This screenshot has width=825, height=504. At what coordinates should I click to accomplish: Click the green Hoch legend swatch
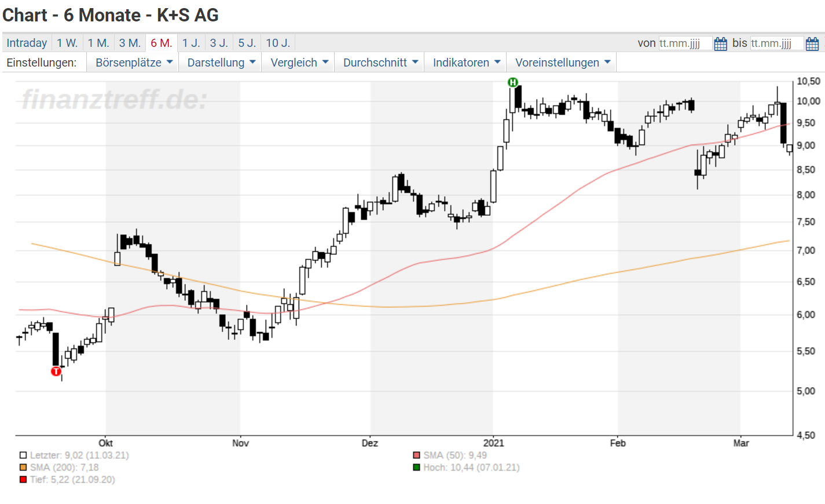(416, 468)
